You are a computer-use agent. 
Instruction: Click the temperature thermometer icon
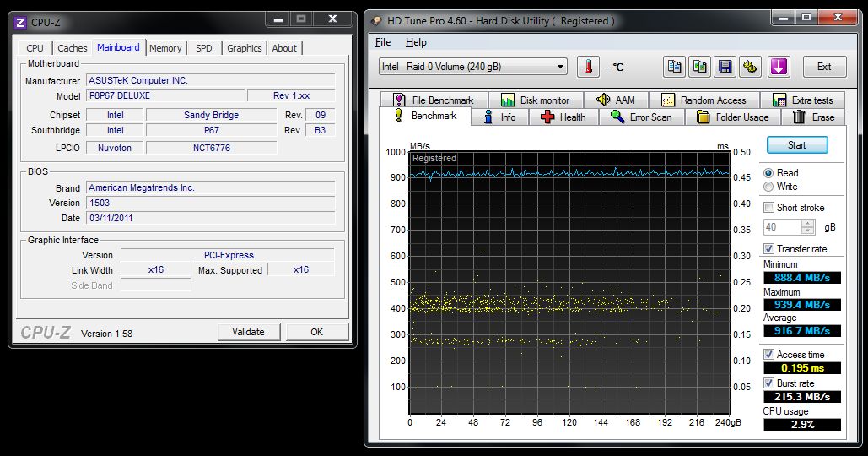click(x=588, y=67)
